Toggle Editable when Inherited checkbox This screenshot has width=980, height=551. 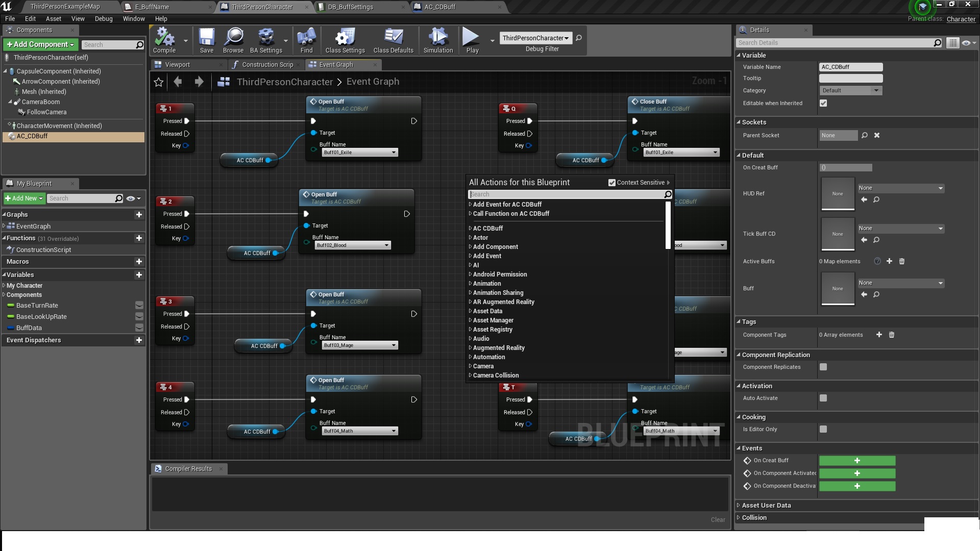click(823, 103)
